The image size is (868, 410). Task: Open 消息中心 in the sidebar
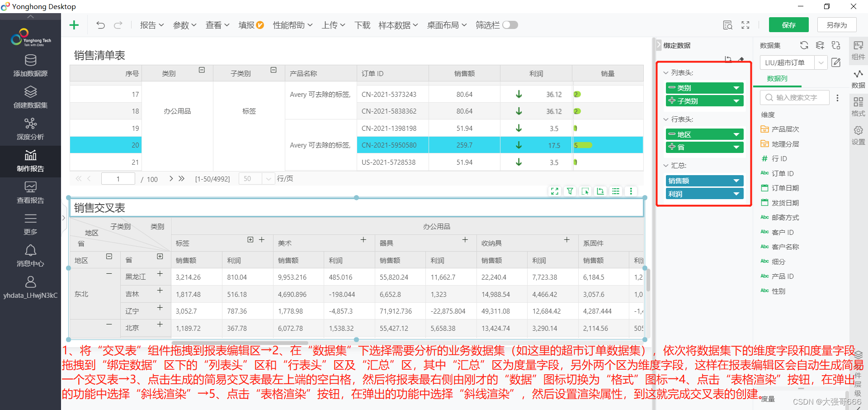30,256
